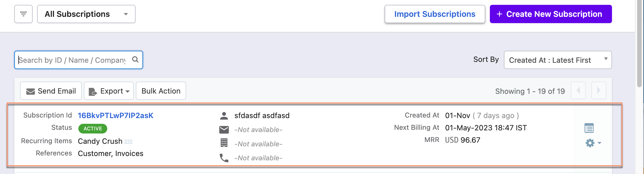
Task: Click Import Subscriptions
Action: point(434,14)
